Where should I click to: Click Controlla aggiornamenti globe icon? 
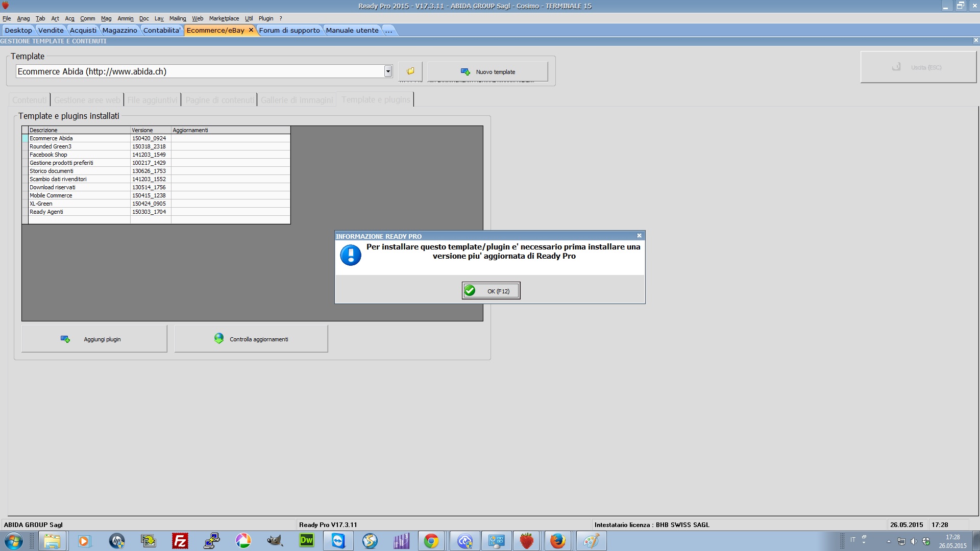(219, 339)
